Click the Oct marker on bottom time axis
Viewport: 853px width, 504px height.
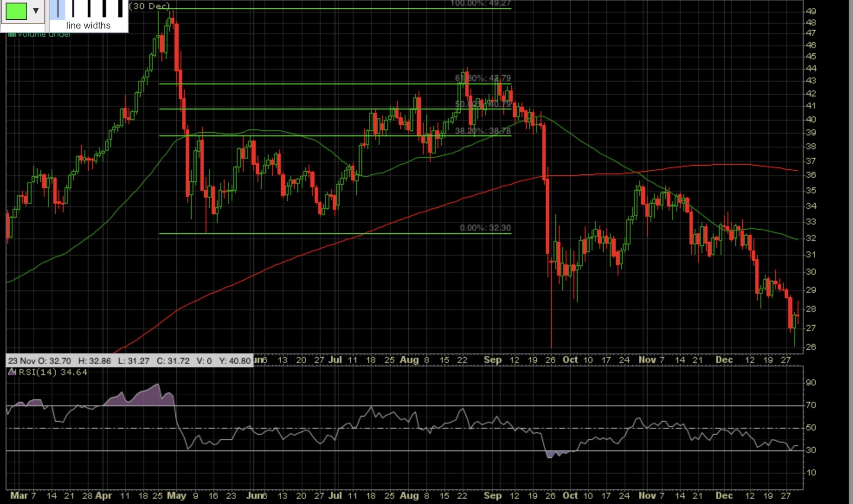coord(570,495)
